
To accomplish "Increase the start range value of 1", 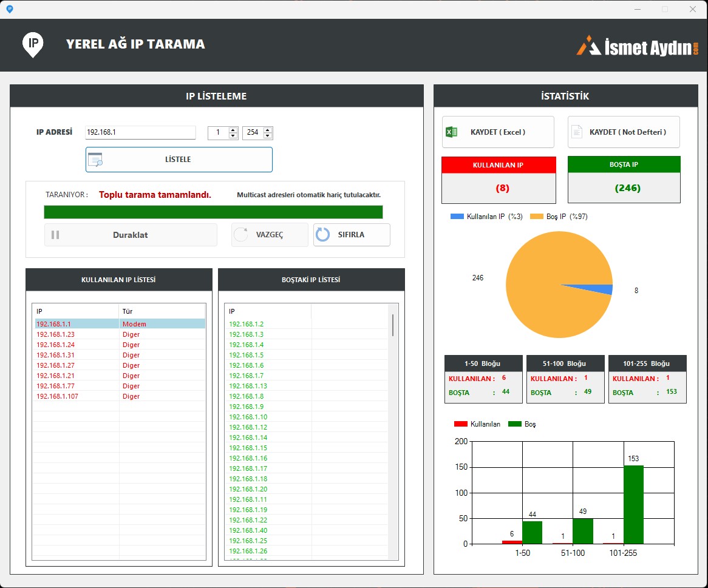I will (x=233, y=130).
